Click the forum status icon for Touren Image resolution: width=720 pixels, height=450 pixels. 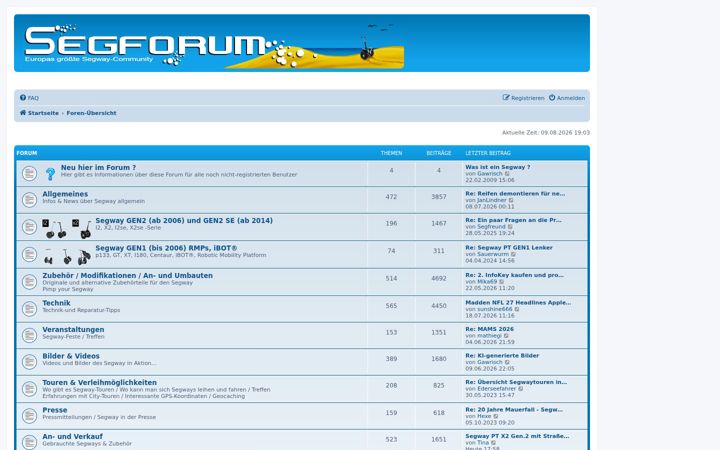(29, 389)
